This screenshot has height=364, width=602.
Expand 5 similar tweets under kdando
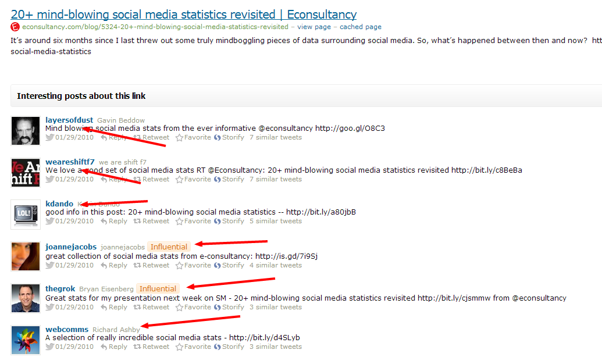pyautogui.click(x=275, y=221)
